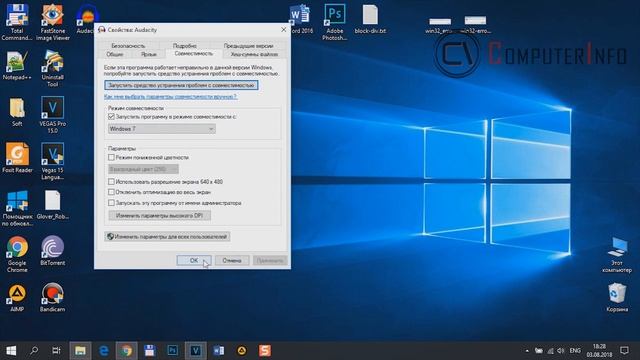Open Windows update assistant desktop icon

pyautogui.click(x=17, y=208)
